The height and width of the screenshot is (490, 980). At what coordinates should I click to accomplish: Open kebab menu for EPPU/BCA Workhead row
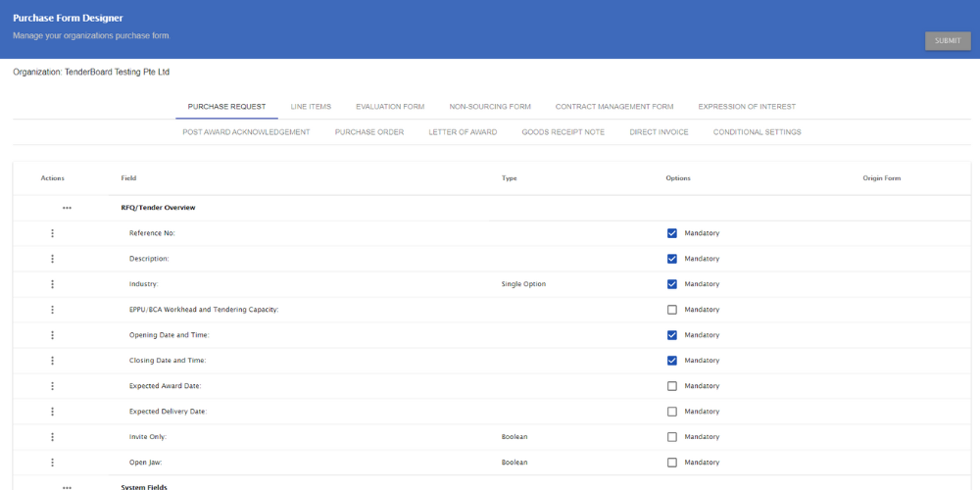click(x=53, y=310)
